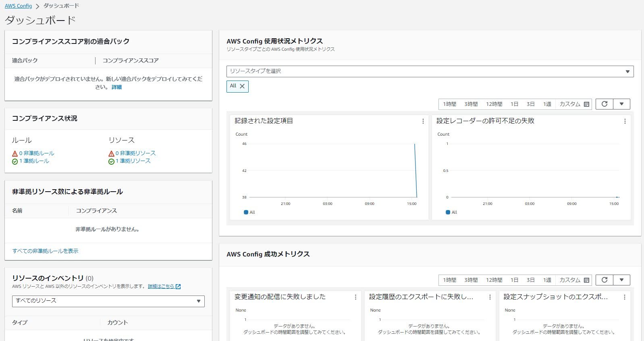Click the 適合パック column header
Screen dimensions: 644x341
click(x=25, y=60)
